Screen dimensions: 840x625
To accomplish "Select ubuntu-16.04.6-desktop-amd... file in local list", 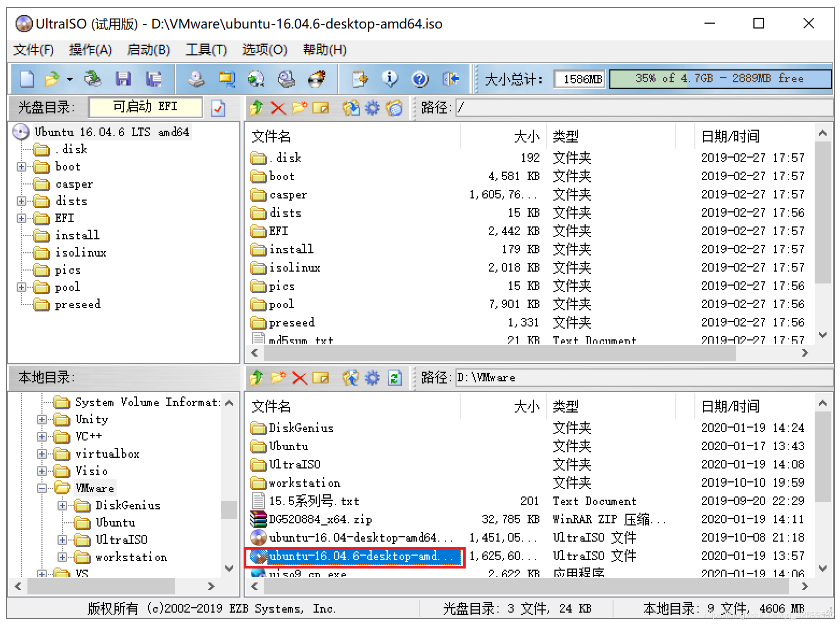I will pyautogui.click(x=355, y=556).
